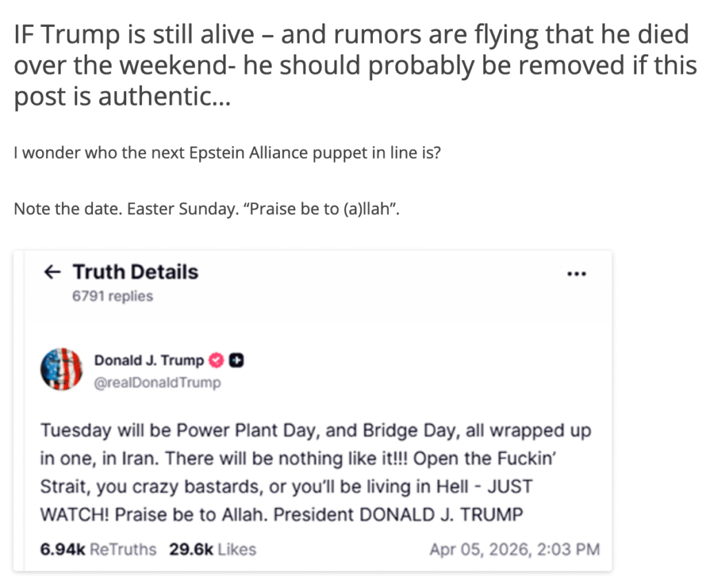View the 6791 replies count
This screenshot has height=588, width=706.
[x=113, y=296]
